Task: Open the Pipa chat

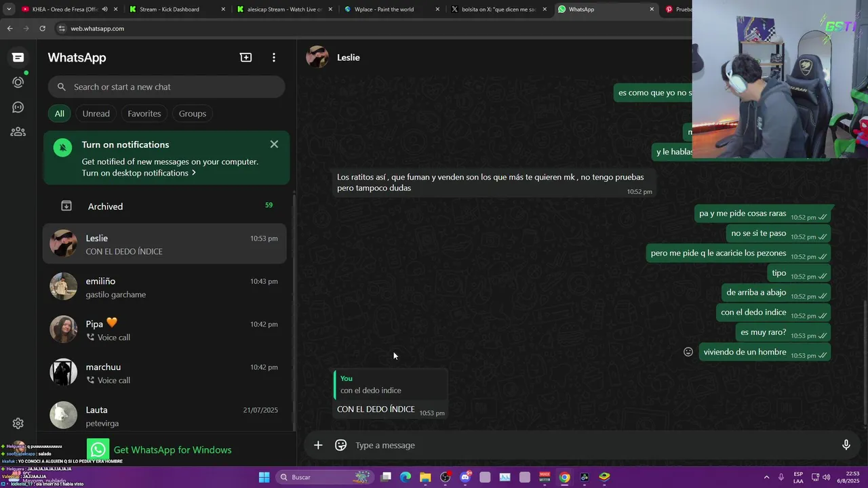Action: (165, 329)
